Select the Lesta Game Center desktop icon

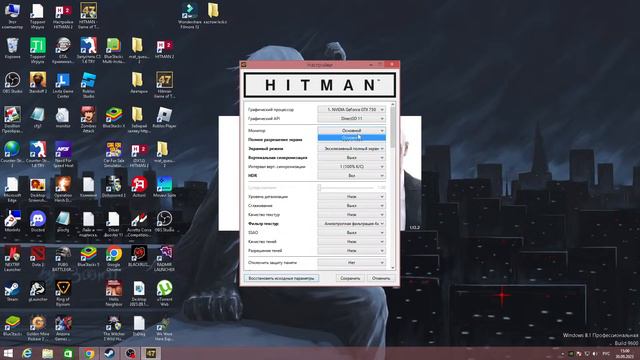pyautogui.click(x=63, y=85)
